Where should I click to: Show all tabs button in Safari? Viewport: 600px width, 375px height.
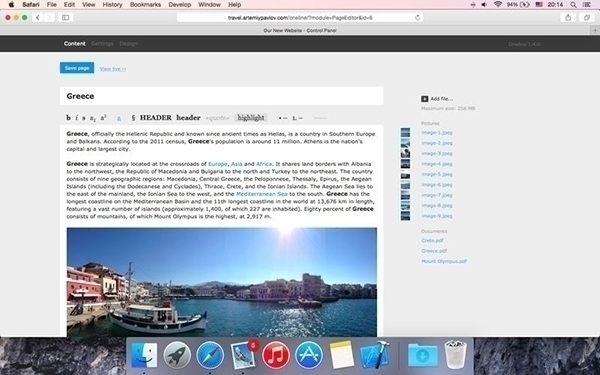tap(586, 17)
